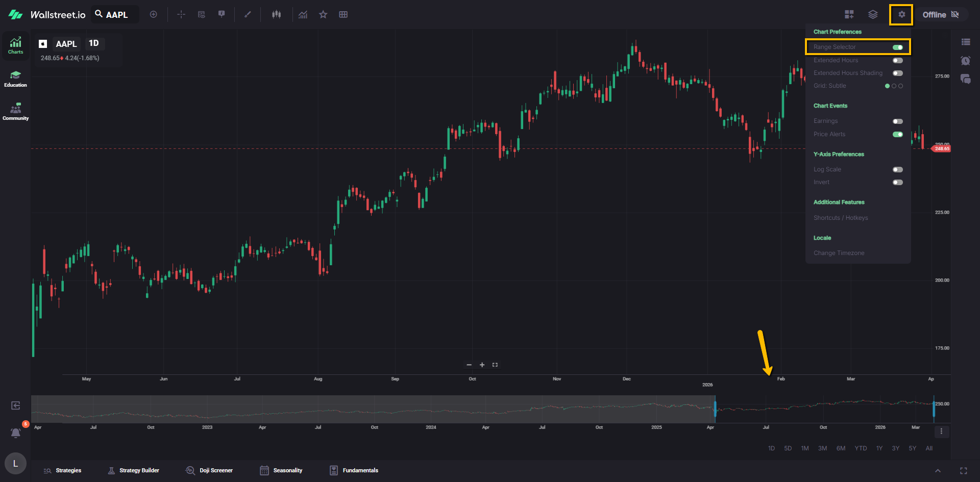Enable the Extended Hours toggle
The image size is (980, 482).
tap(897, 61)
